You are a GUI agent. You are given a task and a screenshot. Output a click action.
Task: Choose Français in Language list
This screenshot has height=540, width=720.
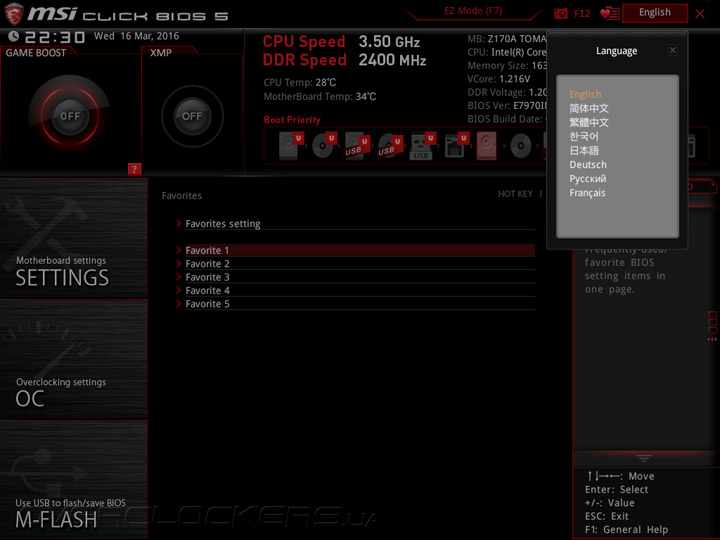click(587, 193)
